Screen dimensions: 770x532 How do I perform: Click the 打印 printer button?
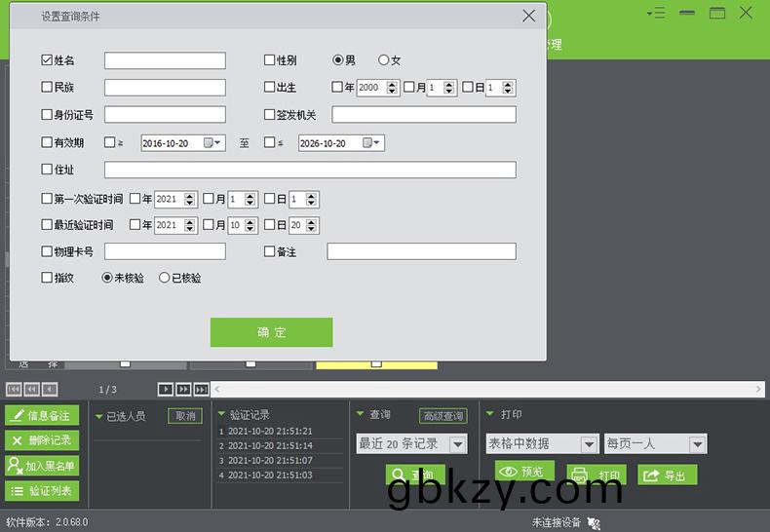coord(597,475)
